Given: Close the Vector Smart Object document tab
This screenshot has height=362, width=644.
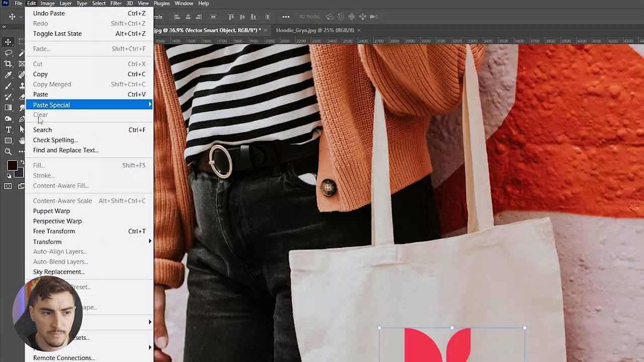Looking at the screenshot, I should 267,30.
